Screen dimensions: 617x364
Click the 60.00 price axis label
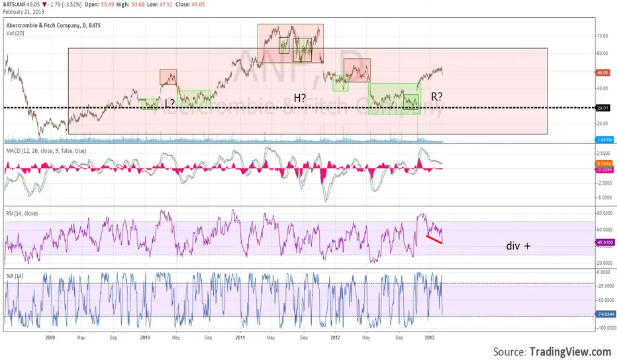tap(602, 53)
